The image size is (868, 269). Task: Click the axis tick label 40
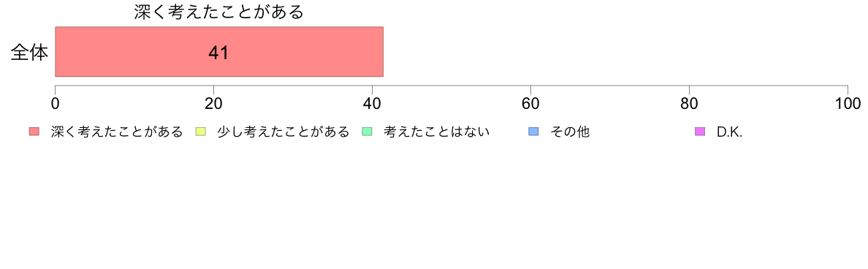(372, 104)
